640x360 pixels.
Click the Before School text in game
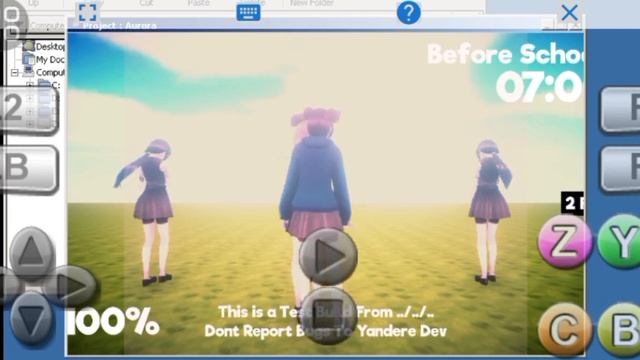tap(505, 54)
